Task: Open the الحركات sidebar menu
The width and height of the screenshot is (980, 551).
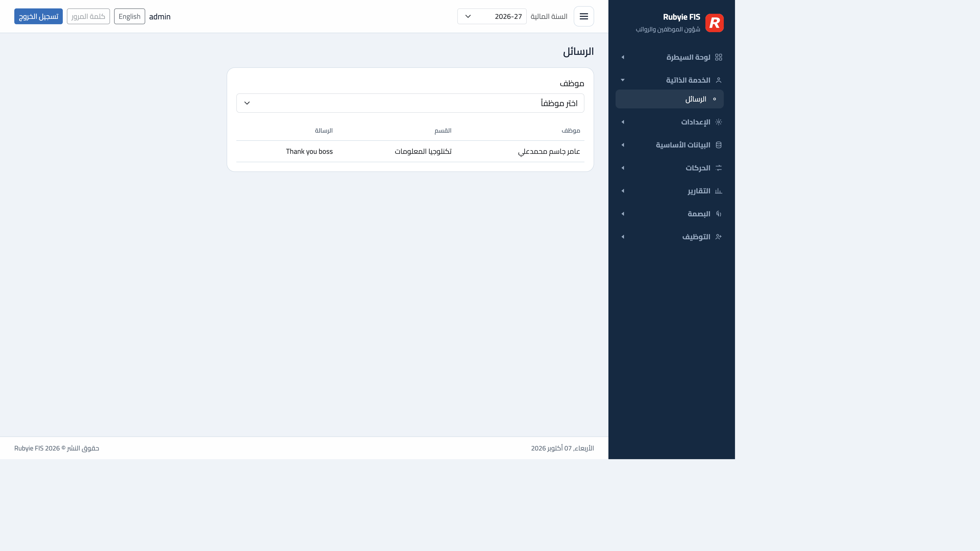Action: (670, 168)
